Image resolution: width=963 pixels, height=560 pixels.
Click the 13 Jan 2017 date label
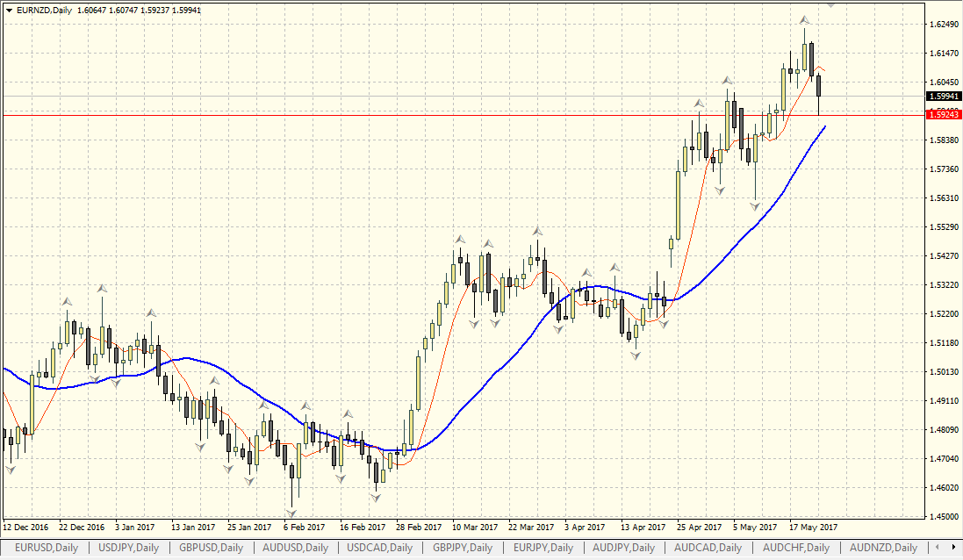click(x=193, y=527)
